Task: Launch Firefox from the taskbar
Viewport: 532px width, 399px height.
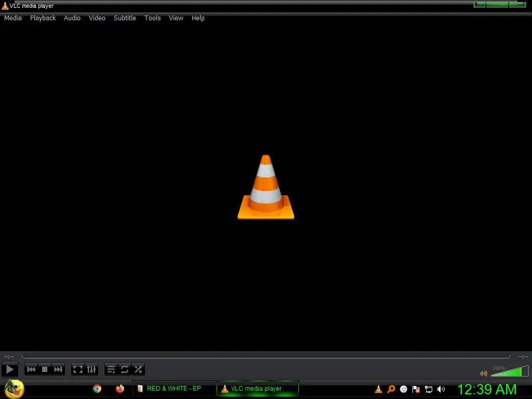Action: point(120,389)
